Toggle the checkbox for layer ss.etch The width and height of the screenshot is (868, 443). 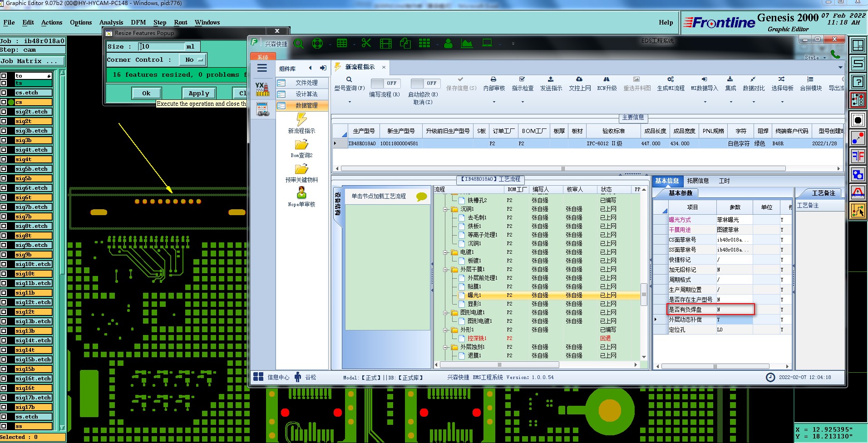coord(4,417)
